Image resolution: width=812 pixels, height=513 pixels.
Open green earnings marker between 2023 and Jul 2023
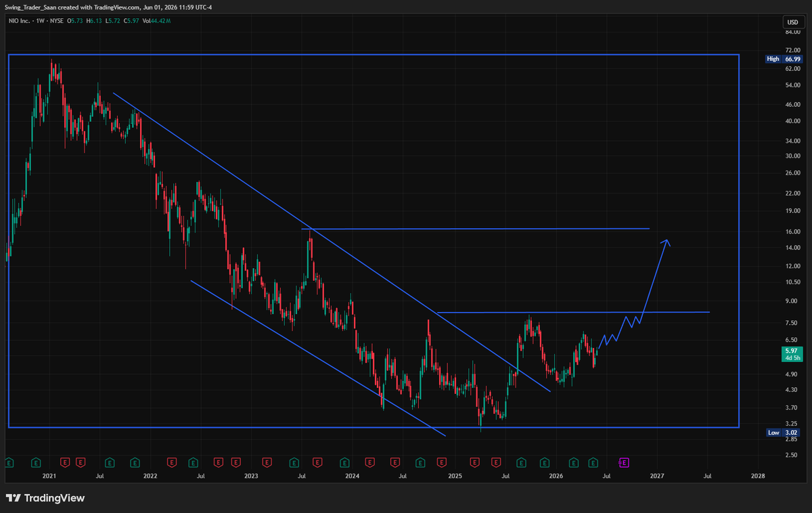[x=294, y=463]
